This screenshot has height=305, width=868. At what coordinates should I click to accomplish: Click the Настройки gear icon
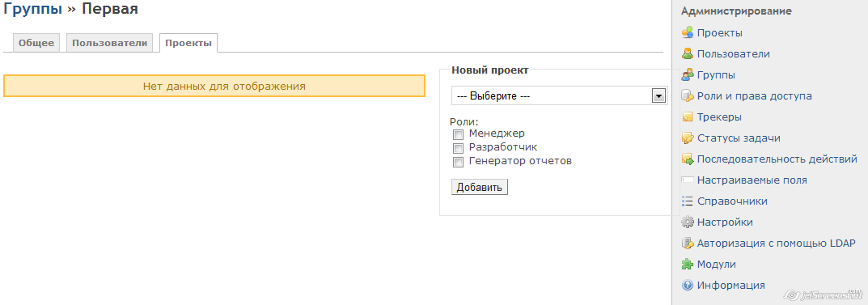(x=687, y=222)
